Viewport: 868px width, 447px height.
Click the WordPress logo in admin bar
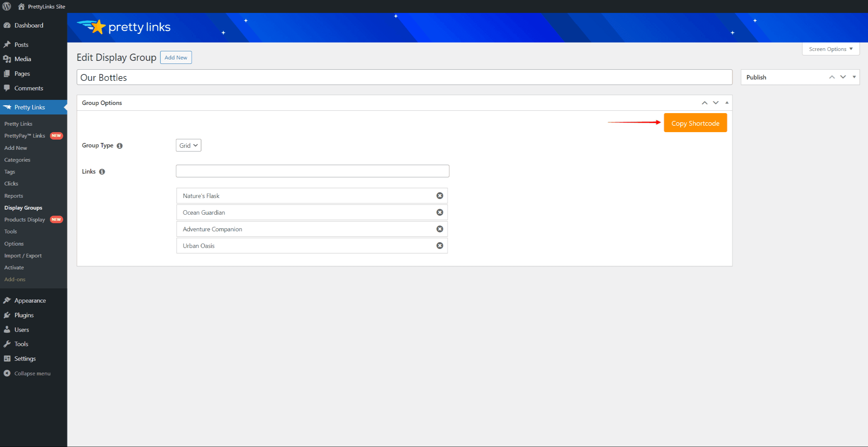(x=6, y=6)
